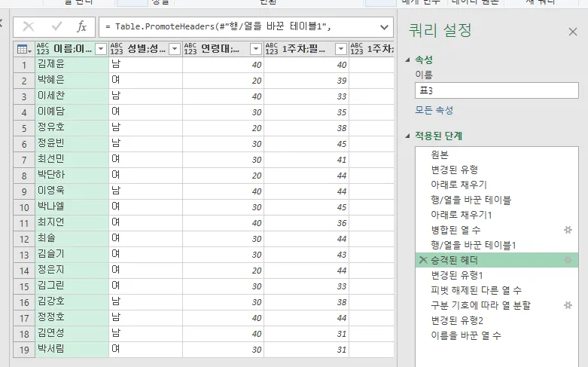Viewport: 588px width, 367px height.
Task: Delete 승격된 헤더 step with X
Action: point(423,260)
